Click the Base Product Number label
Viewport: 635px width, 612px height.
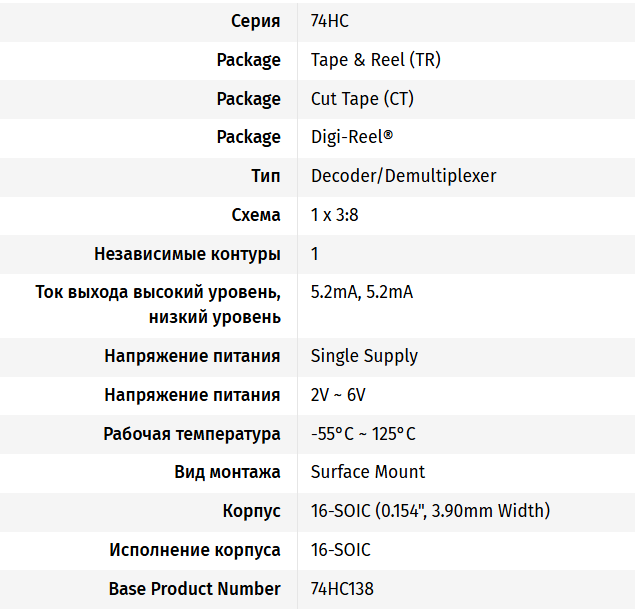(194, 589)
